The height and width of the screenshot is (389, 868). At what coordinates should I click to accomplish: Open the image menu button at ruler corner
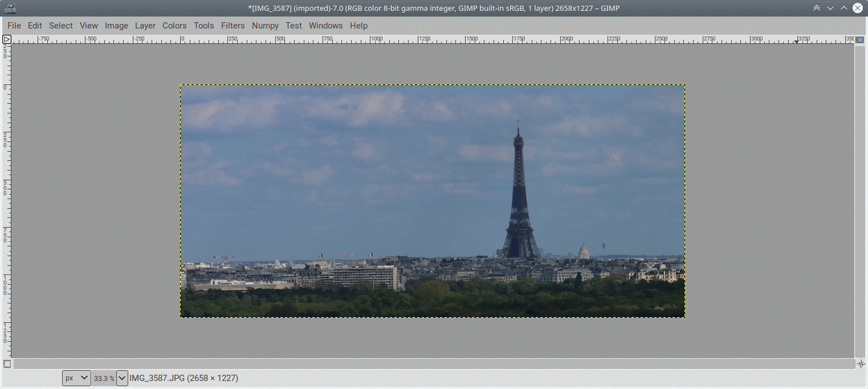click(x=6, y=39)
